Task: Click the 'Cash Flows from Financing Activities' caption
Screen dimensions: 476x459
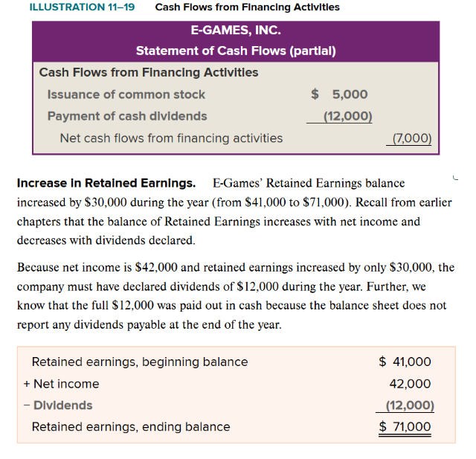Action: point(247,7)
